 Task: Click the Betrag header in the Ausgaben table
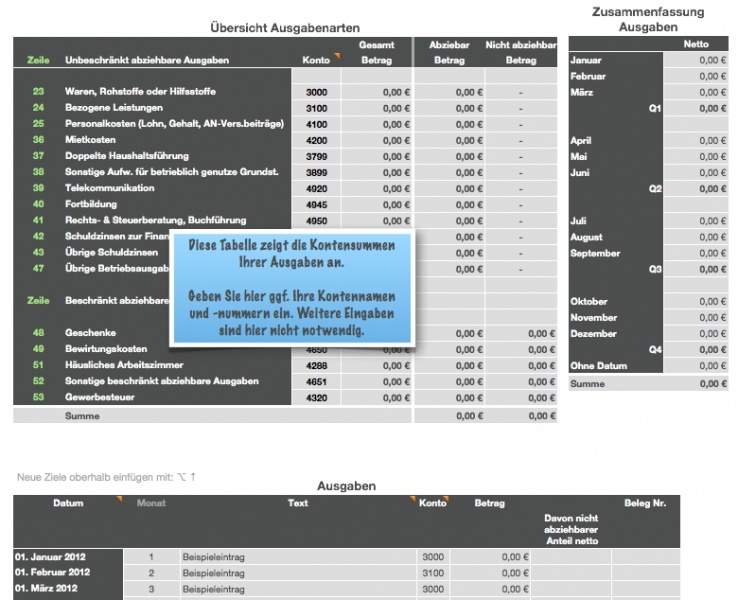(x=489, y=503)
